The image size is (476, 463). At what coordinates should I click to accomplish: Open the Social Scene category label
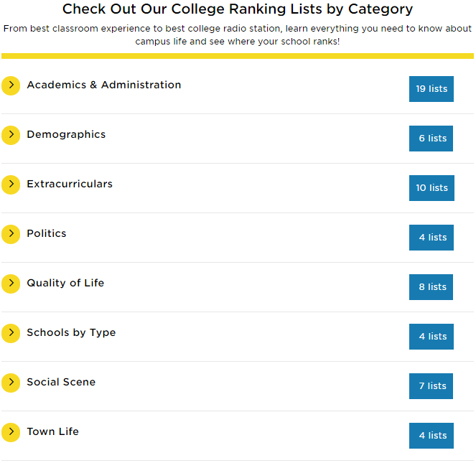click(x=61, y=382)
